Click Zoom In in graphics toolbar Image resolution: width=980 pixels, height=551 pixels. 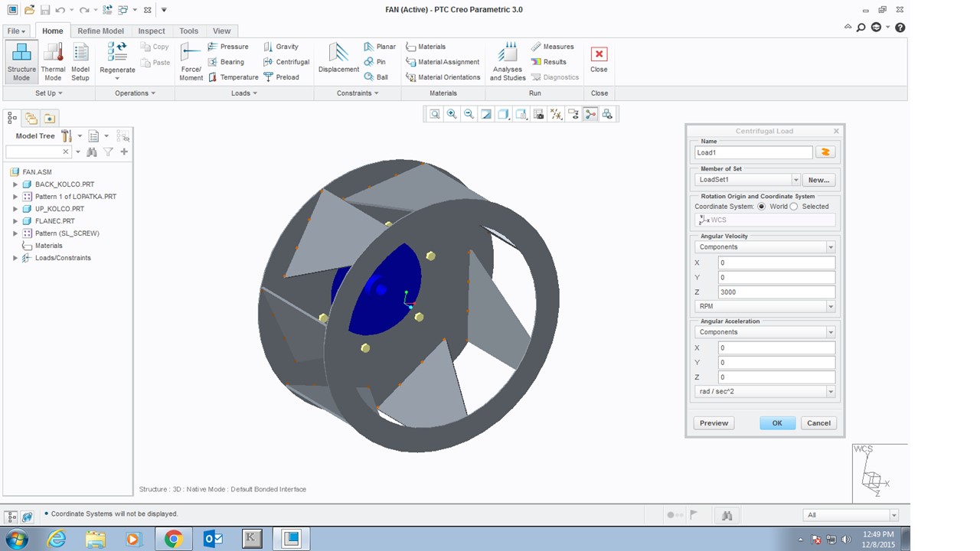click(452, 114)
